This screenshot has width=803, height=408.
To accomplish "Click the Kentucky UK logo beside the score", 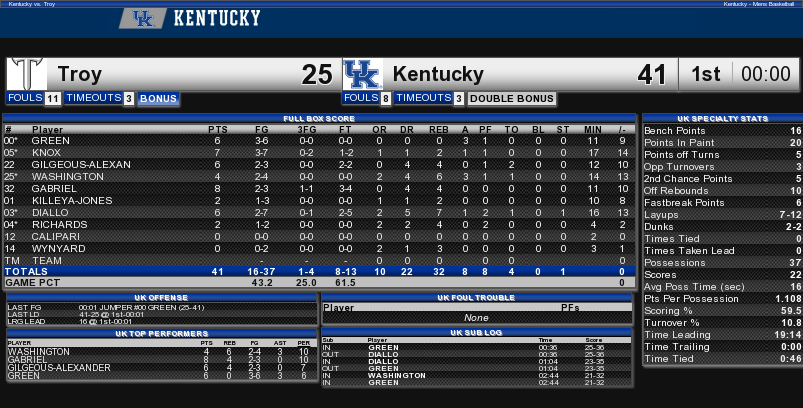I will tap(363, 74).
